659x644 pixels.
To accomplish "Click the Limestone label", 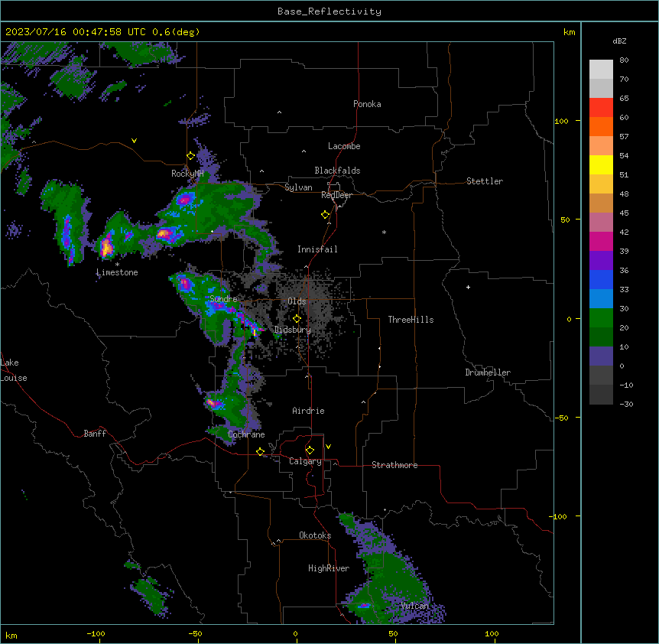I will (x=117, y=272).
